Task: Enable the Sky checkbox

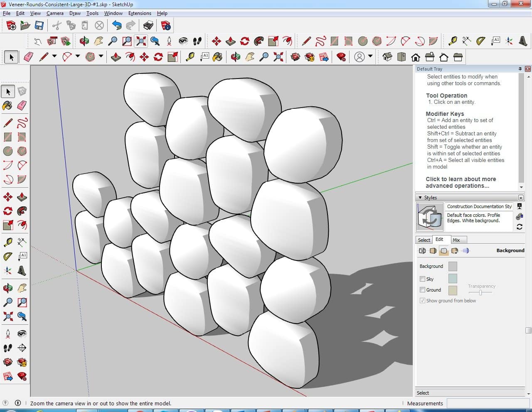Action: (x=422, y=279)
